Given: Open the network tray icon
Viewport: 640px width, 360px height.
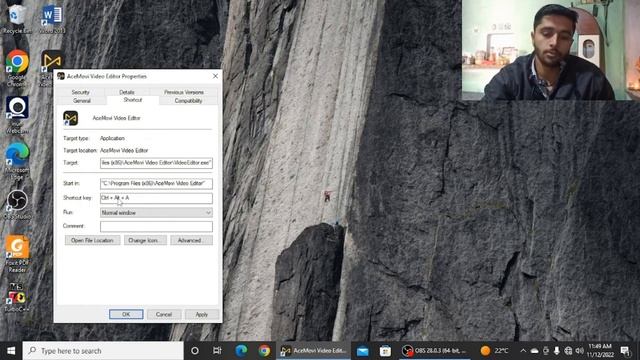Looking at the screenshot, I should [568, 351].
